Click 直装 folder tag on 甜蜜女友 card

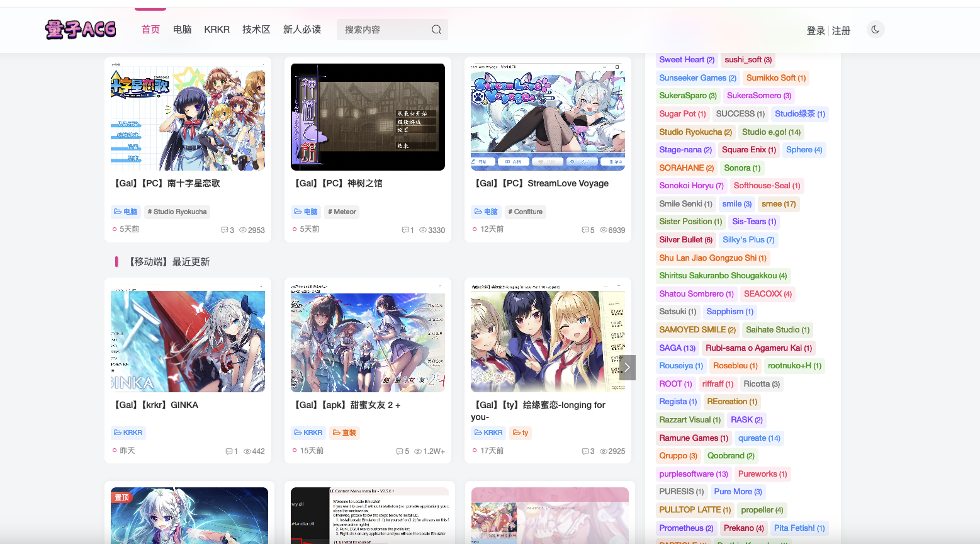tap(344, 433)
